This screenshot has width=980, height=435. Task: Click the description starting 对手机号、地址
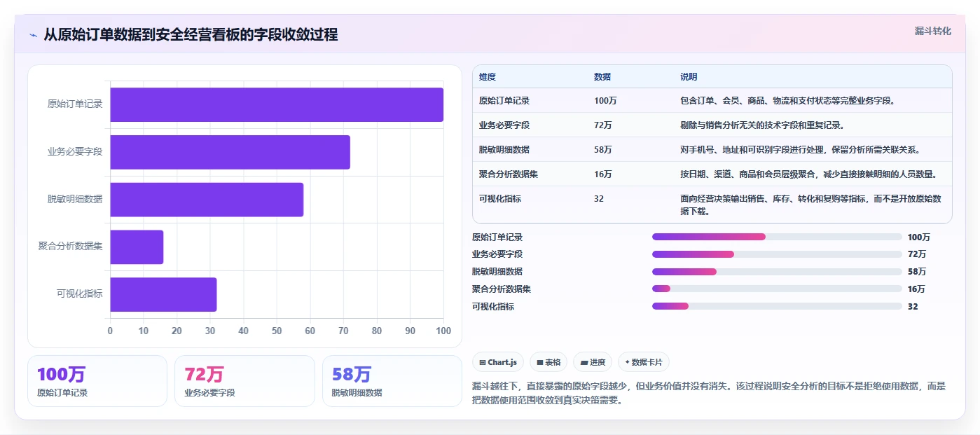[x=800, y=150]
